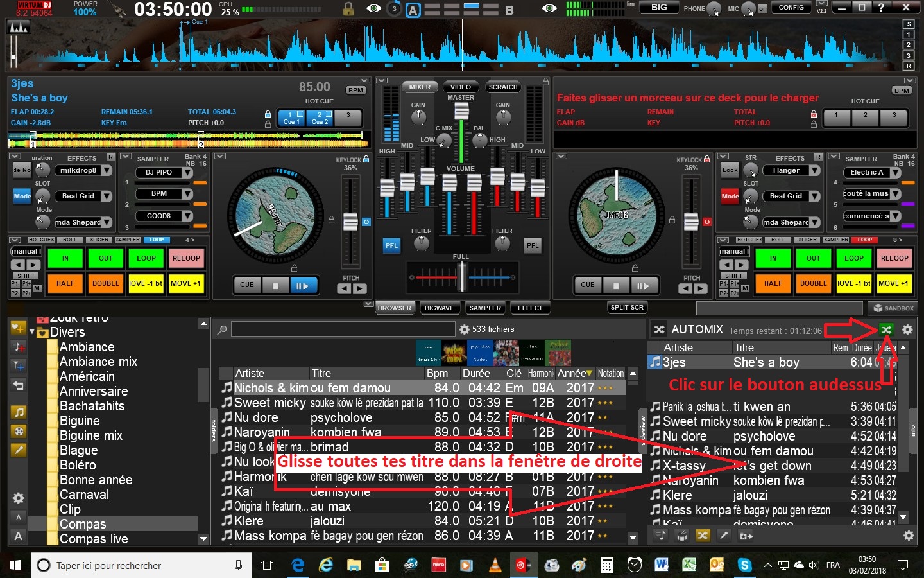
Task: Collapse the Divers folder tree
Action: pyautogui.click(x=32, y=332)
